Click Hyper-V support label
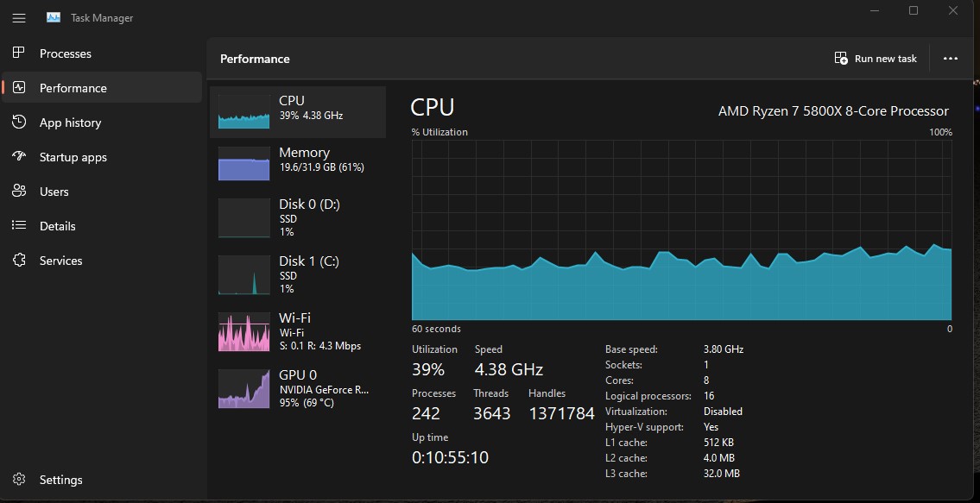980x503 pixels. pos(644,427)
